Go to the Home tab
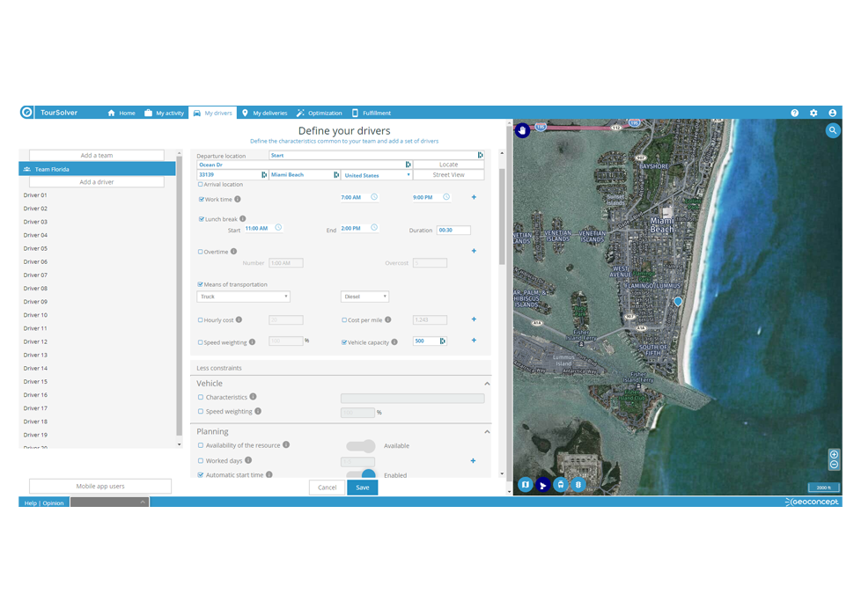This screenshot has height=616, width=854. pyautogui.click(x=121, y=113)
